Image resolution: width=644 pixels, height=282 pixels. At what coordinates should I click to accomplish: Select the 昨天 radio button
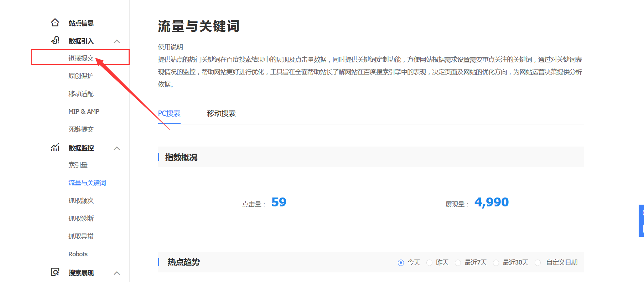429,263
